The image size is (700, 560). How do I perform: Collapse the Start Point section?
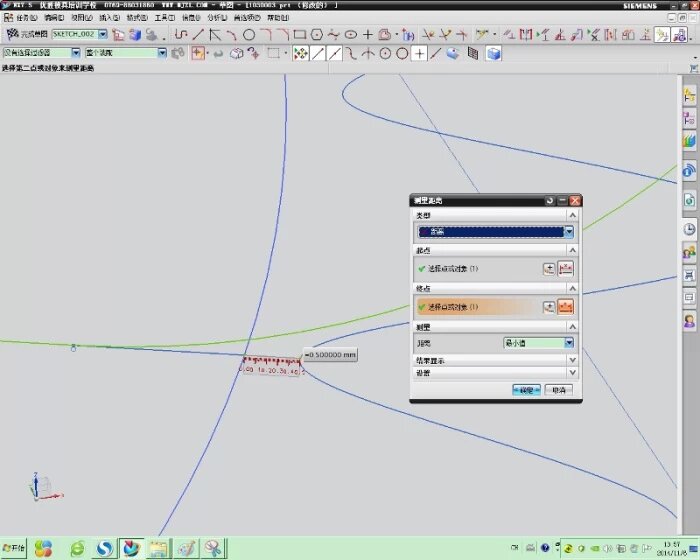coord(572,250)
